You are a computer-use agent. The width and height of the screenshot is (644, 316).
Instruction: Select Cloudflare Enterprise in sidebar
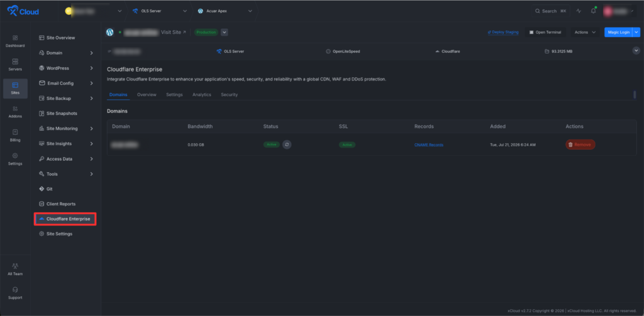click(65, 219)
